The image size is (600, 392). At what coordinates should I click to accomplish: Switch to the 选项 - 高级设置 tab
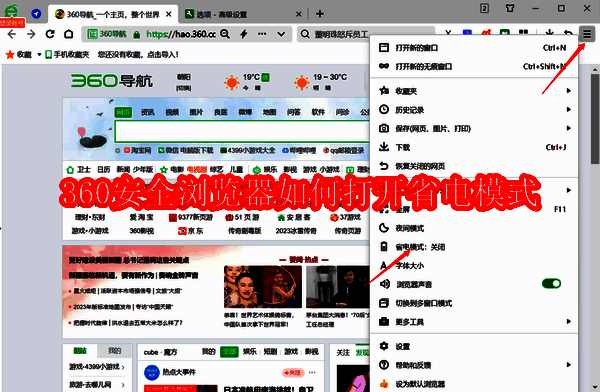[x=243, y=14]
